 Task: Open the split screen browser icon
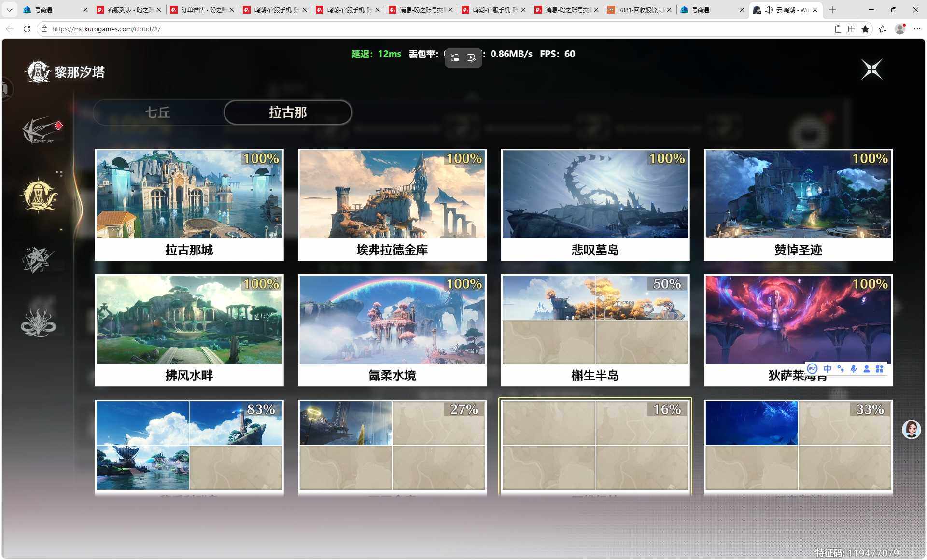coord(852,29)
